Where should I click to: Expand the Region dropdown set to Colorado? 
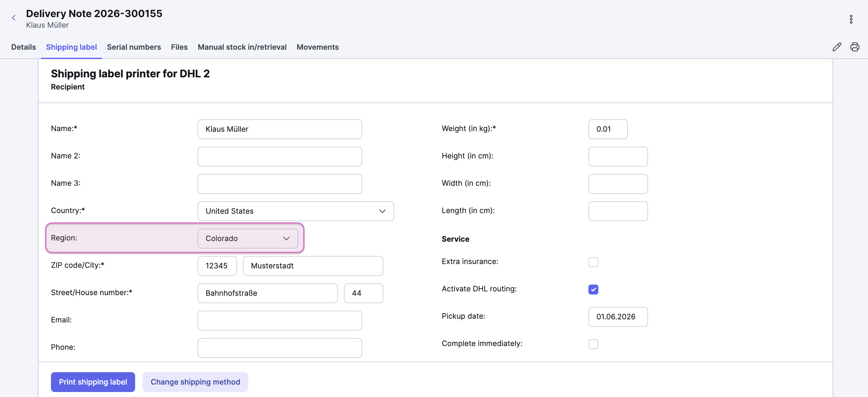point(248,238)
